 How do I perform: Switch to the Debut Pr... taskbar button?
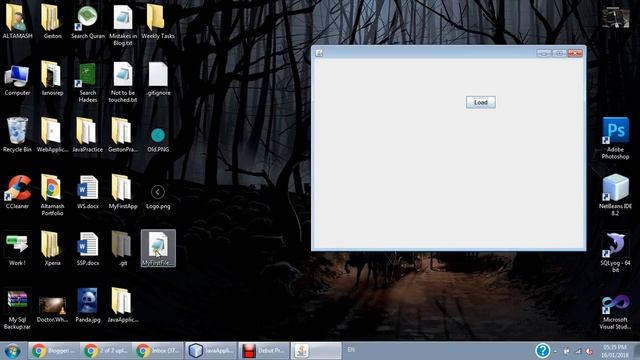[264, 351]
